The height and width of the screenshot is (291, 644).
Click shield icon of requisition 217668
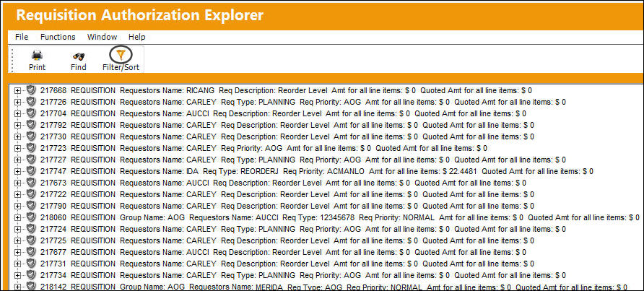pyautogui.click(x=31, y=90)
